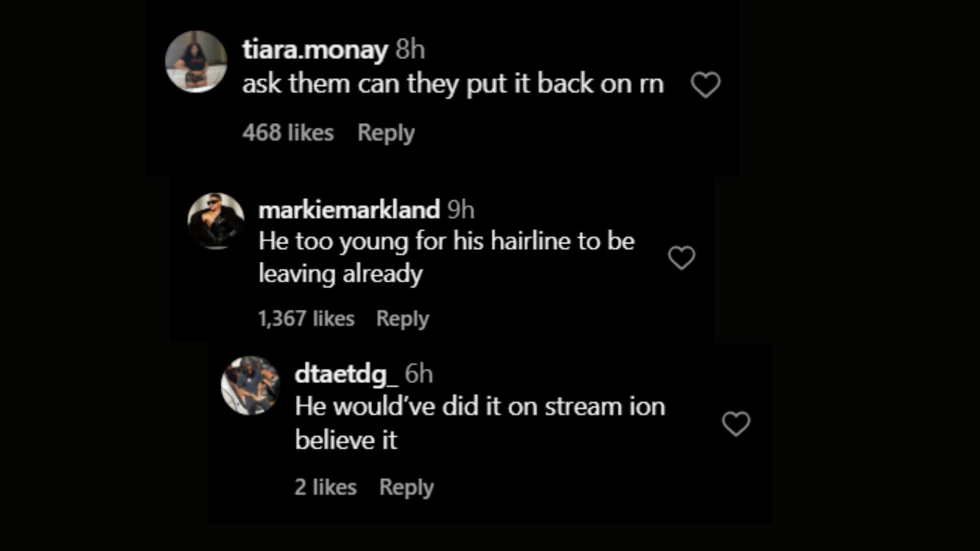The width and height of the screenshot is (980, 551).
Task: Show the 468 likes list
Action: tap(288, 133)
